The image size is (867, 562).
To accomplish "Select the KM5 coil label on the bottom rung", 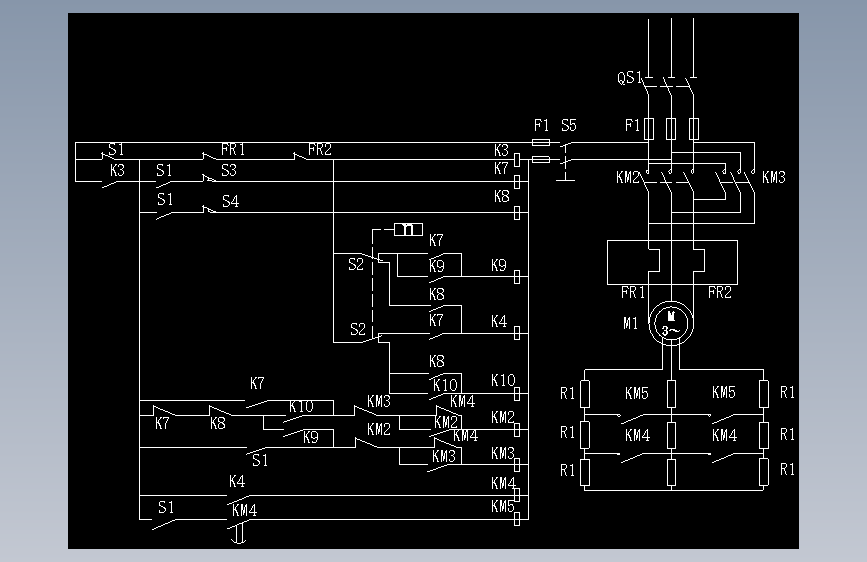I will tap(503, 506).
